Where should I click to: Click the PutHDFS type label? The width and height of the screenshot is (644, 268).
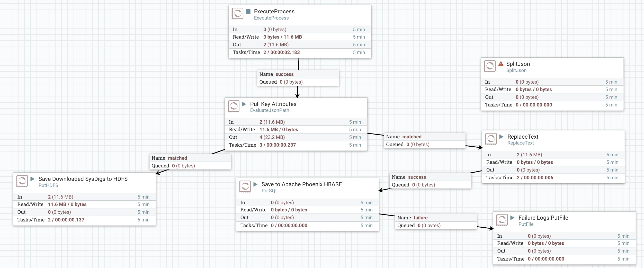(48, 185)
